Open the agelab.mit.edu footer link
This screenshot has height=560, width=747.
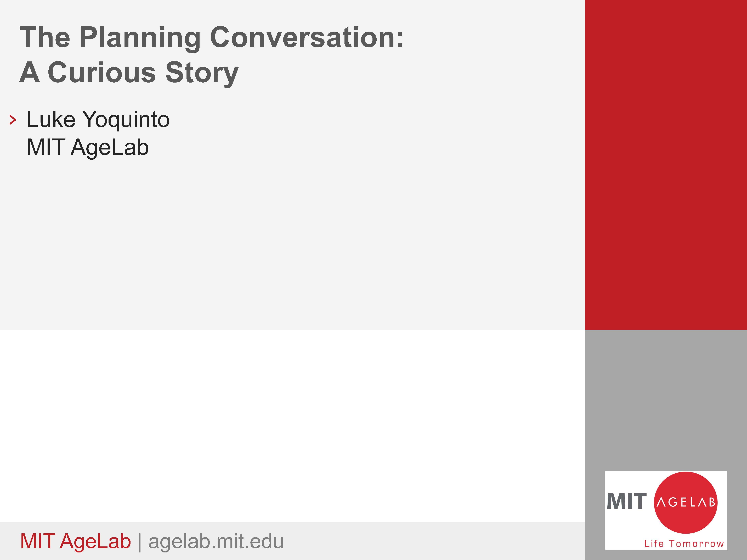point(216,541)
